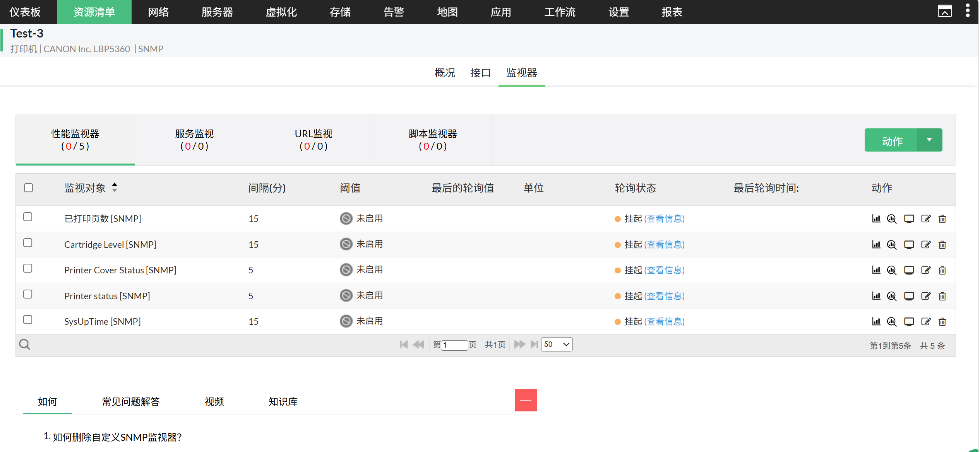Screen dimensions: 980x452
Task: Click the page number input field
Action: (x=454, y=345)
